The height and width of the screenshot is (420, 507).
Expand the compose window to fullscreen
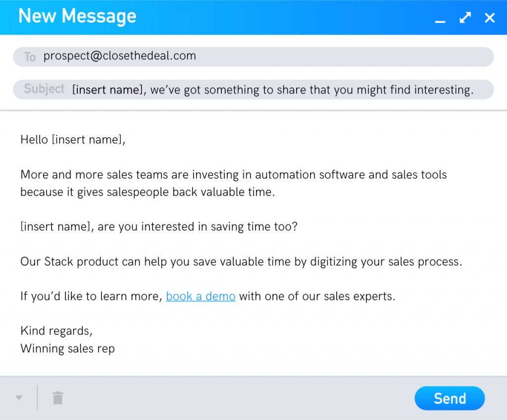(x=464, y=17)
